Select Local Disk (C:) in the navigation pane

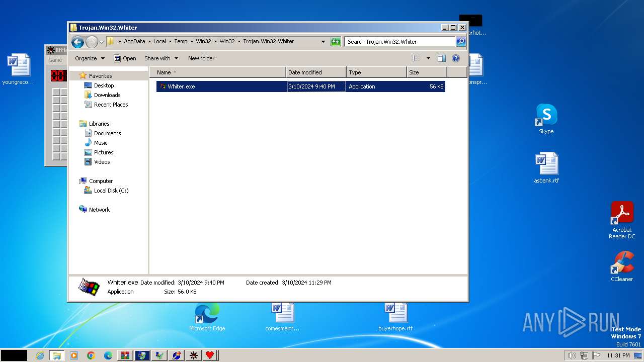pos(111,191)
